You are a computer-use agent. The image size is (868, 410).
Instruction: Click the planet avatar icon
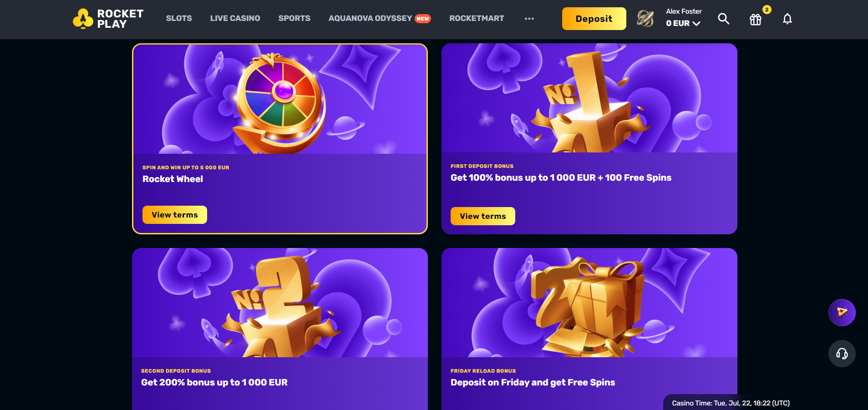pos(645,19)
